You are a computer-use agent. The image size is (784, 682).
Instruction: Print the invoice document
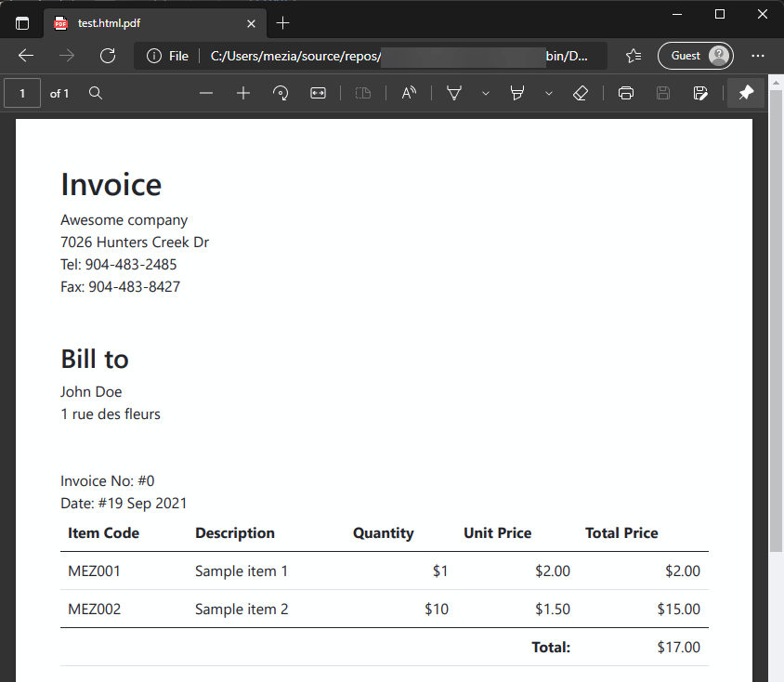pyautogui.click(x=626, y=93)
